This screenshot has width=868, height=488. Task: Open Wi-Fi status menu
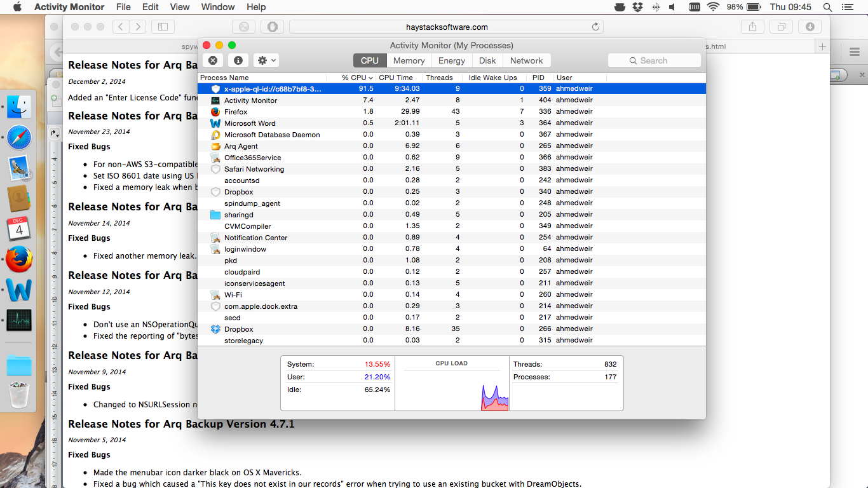click(x=714, y=7)
